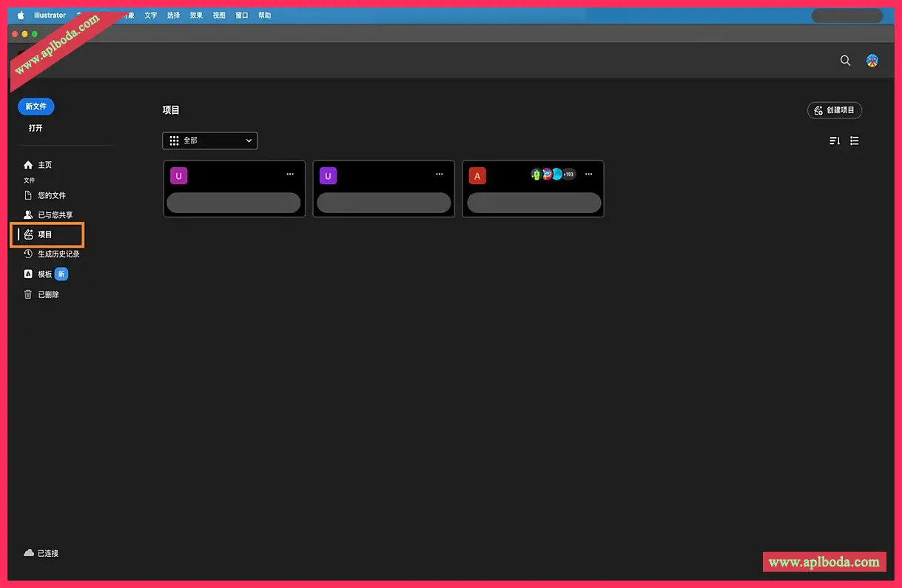902x588 pixels.
Task: Click the sort order icon
Action: pyautogui.click(x=835, y=141)
